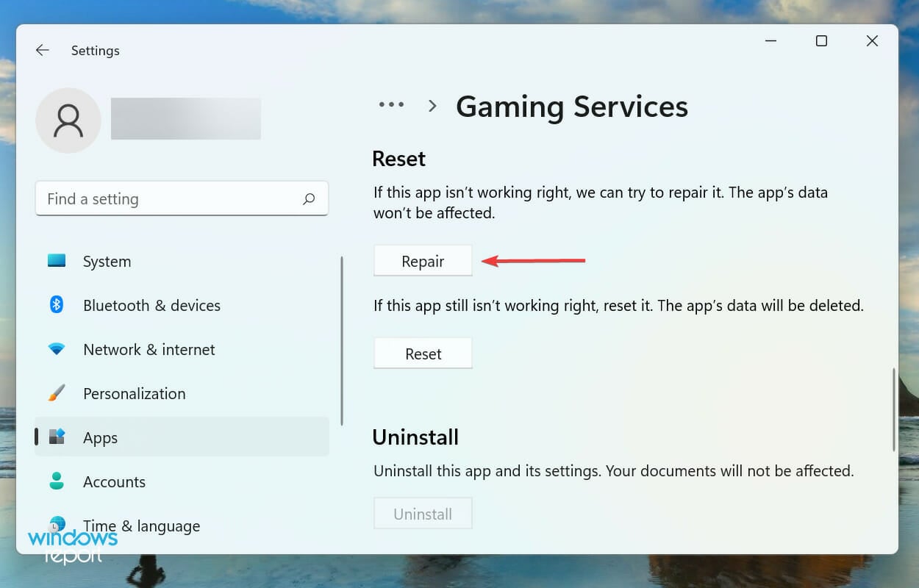Click the Settings window title text
Image resolution: width=919 pixels, height=588 pixels.
click(96, 51)
